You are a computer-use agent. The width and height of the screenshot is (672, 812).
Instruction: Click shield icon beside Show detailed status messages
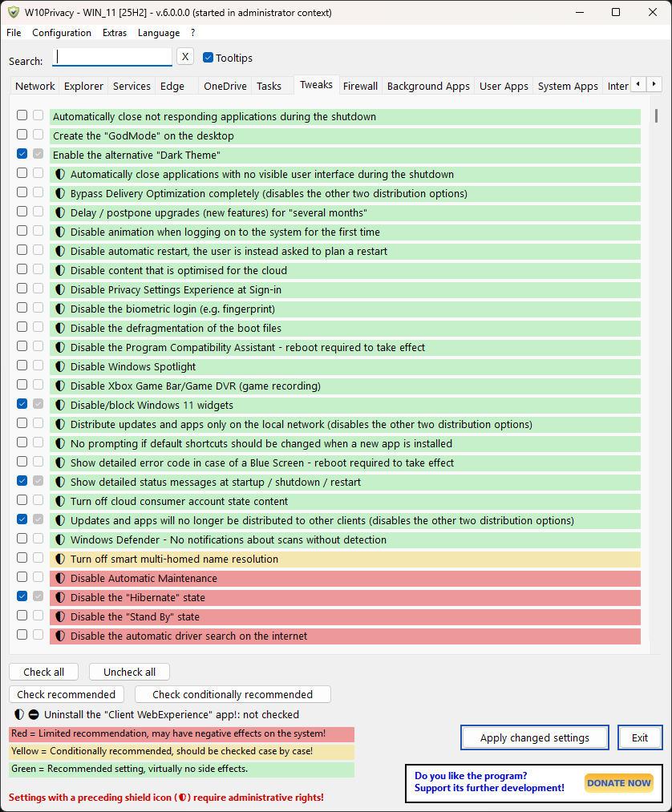(60, 482)
